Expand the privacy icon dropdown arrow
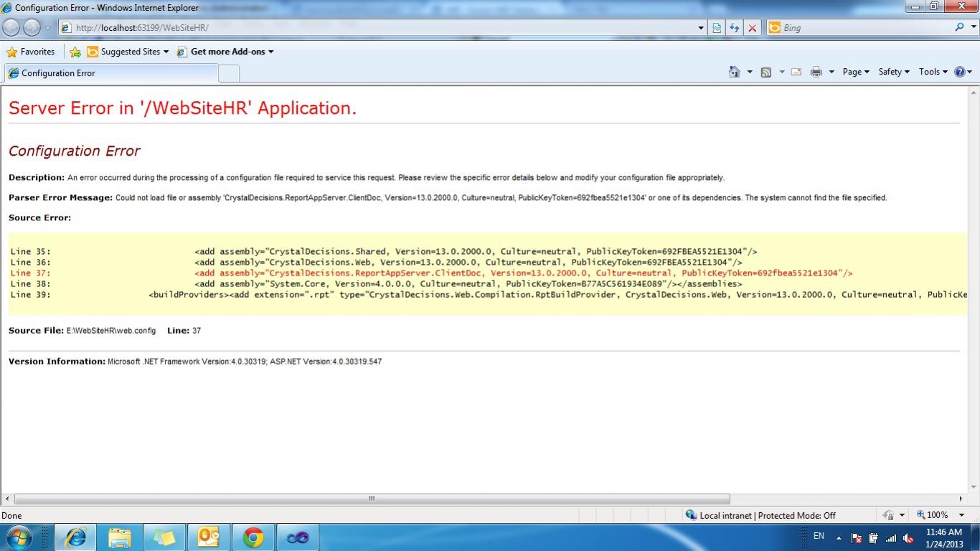 pyautogui.click(x=901, y=515)
